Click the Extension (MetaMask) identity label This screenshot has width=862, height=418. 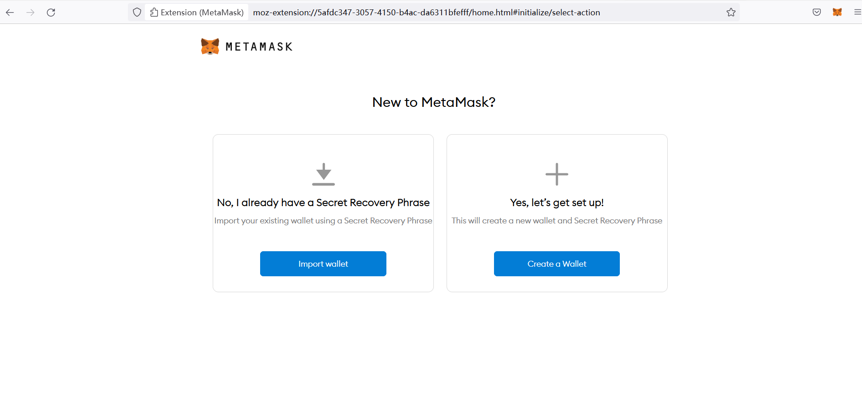[x=197, y=12]
